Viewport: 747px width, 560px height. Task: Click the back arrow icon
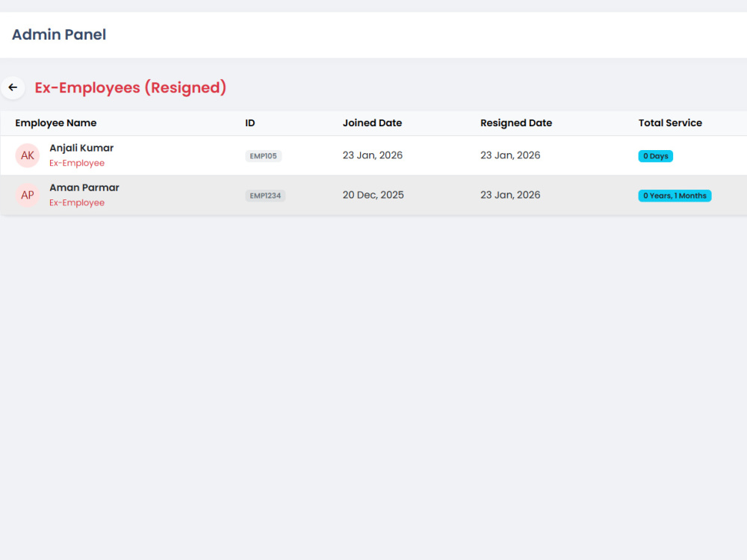pyautogui.click(x=13, y=87)
